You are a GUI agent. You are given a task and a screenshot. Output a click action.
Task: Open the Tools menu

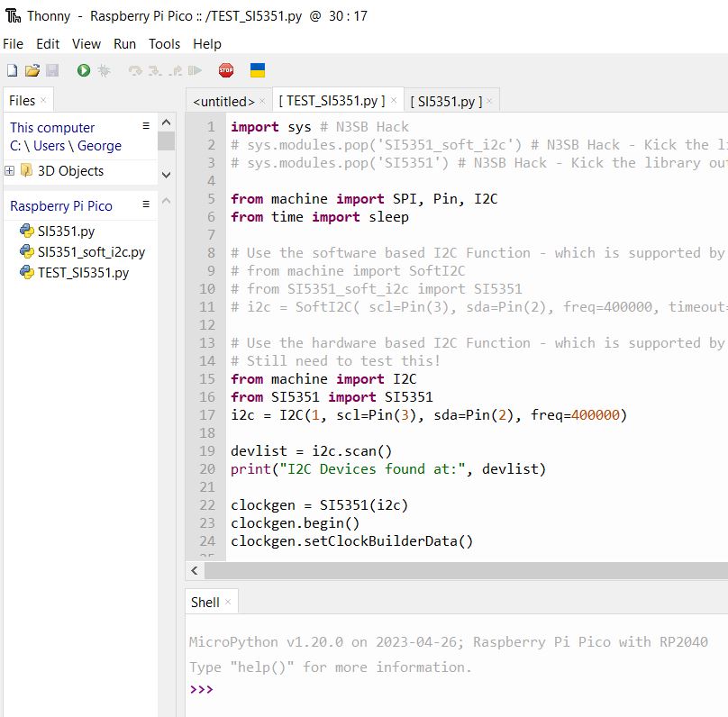[164, 43]
